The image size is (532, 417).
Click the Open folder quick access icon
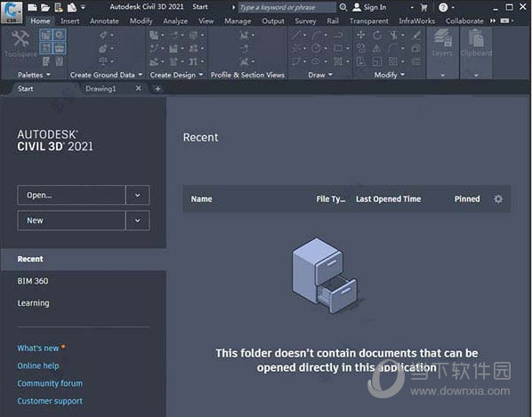(45, 7)
